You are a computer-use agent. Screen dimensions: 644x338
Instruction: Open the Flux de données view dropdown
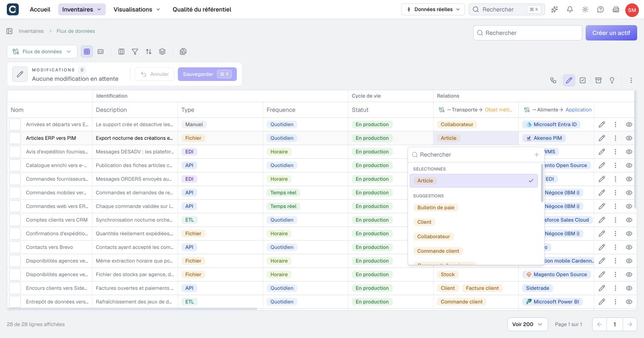click(42, 52)
